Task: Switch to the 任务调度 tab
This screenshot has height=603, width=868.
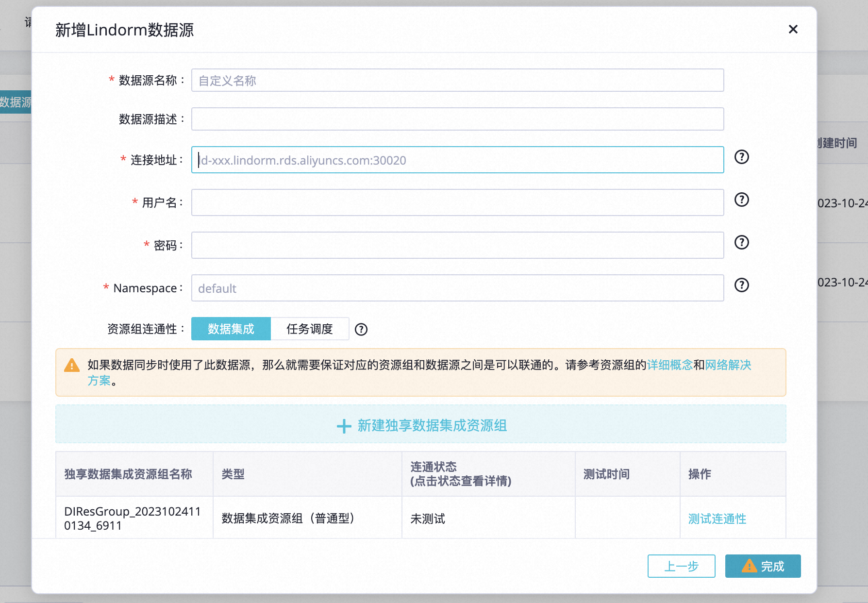Action: [x=310, y=329]
